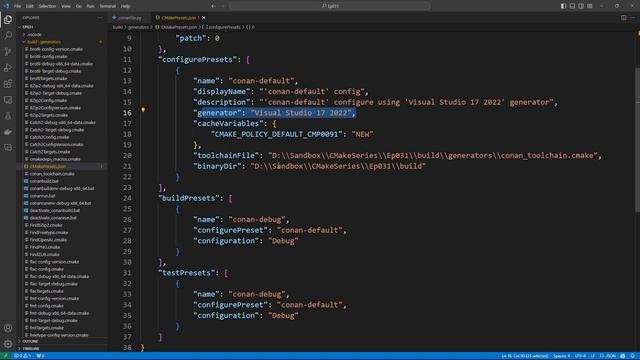Click the "testPresets" key on line 31

tap(187, 273)
